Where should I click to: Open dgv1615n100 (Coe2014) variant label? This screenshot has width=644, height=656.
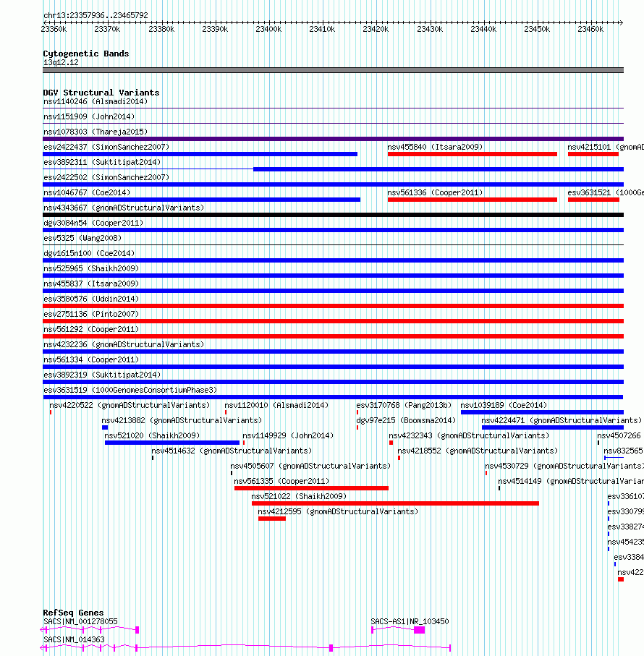(89, 254)
